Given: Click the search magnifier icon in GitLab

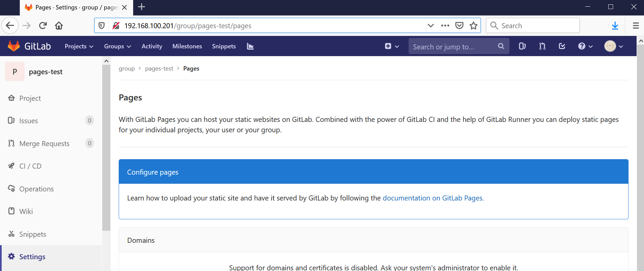Looking at the screenshot, I should coord(501,46).
